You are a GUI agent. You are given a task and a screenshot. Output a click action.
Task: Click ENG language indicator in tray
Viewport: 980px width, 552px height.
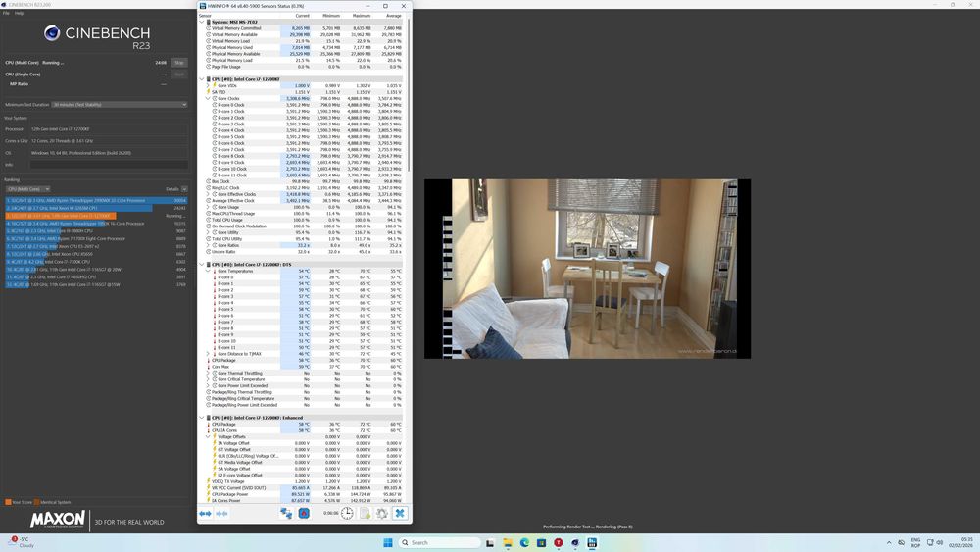click(x=915, y=542)
